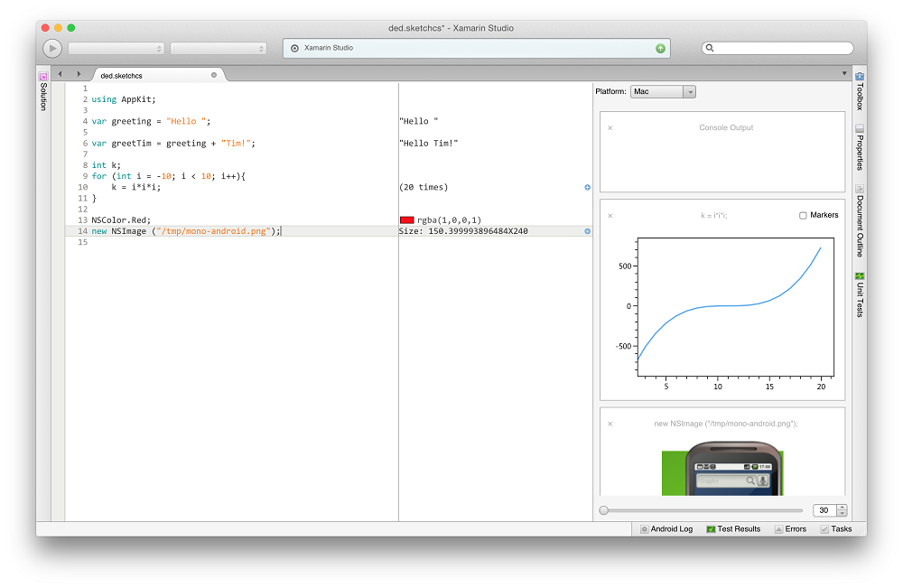Click the code line 'k = i*i*i;'
903x588 pixels.
click(136, 187)
